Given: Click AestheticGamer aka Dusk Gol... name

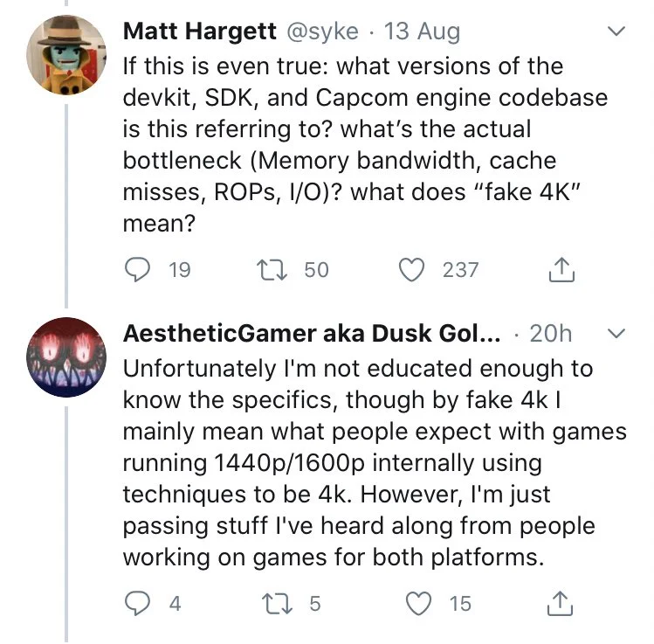Looking at the screenshot, I should click(x=312, y=334).
